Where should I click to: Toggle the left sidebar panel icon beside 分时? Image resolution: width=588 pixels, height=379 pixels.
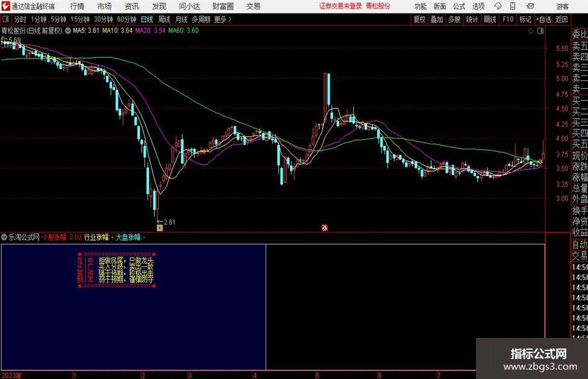[x=6, y=19]
